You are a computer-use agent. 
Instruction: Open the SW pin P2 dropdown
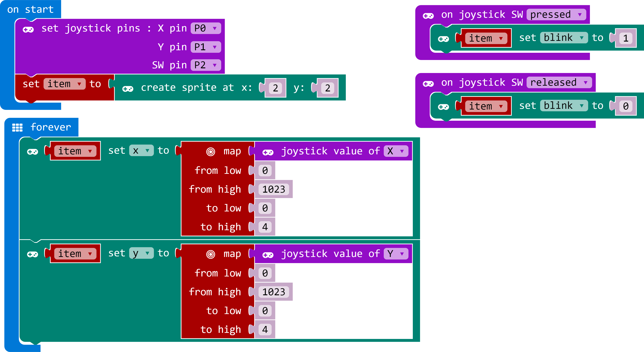(x=206, y=65)
